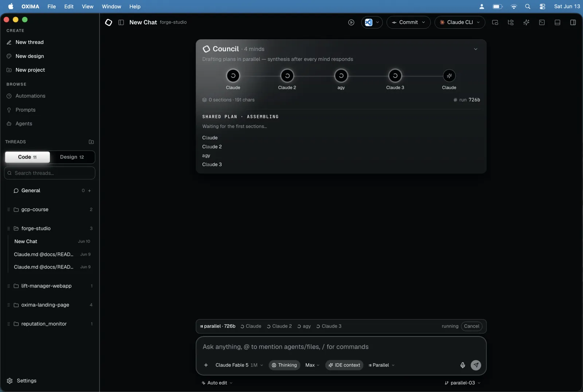This screenshot has height=392, width=583.
Task: Open the file tree icon in header
Action: [510, 23]
